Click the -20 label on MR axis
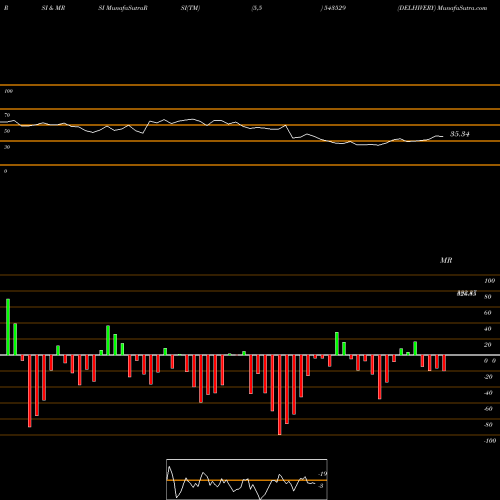 coord(488,377)
